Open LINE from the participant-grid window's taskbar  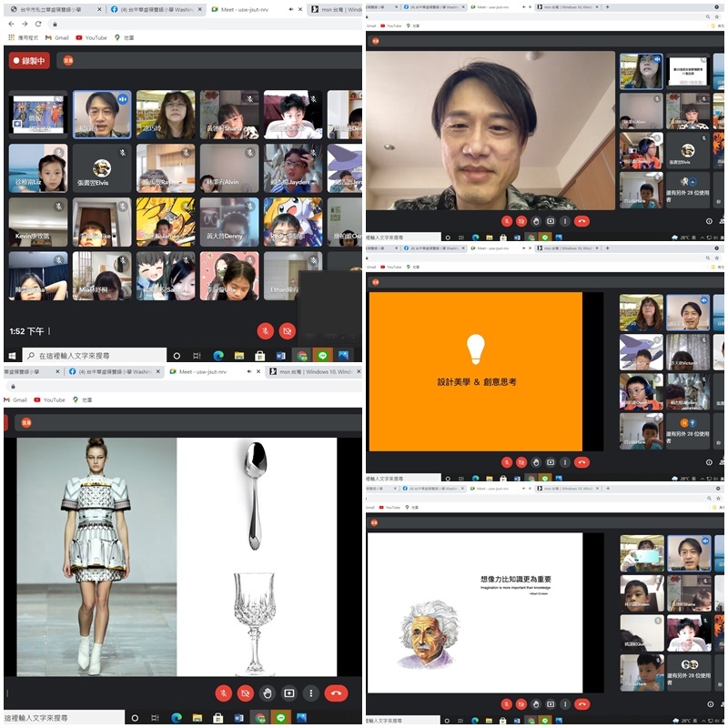click(323, 356)
